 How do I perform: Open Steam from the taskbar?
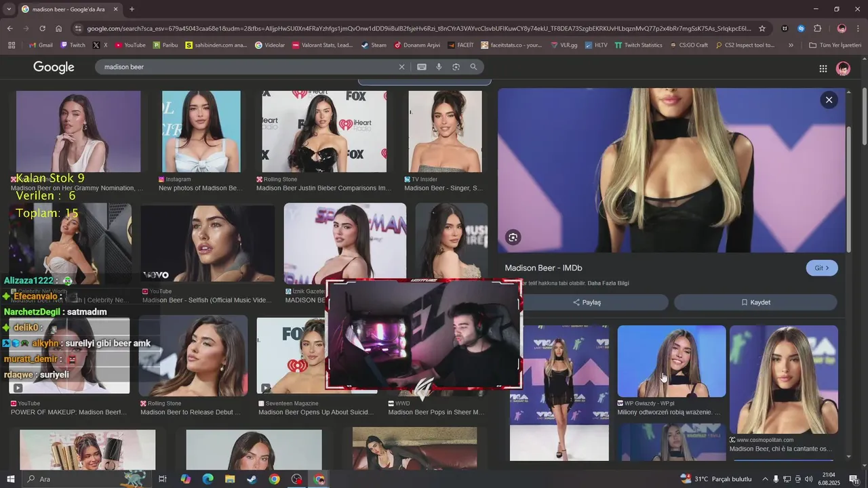click(x=252, y=479)
